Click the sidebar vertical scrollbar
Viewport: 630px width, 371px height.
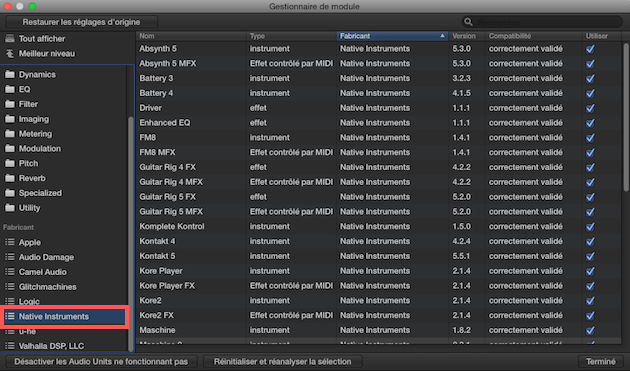pyautogui.click(x=130, y=234)
